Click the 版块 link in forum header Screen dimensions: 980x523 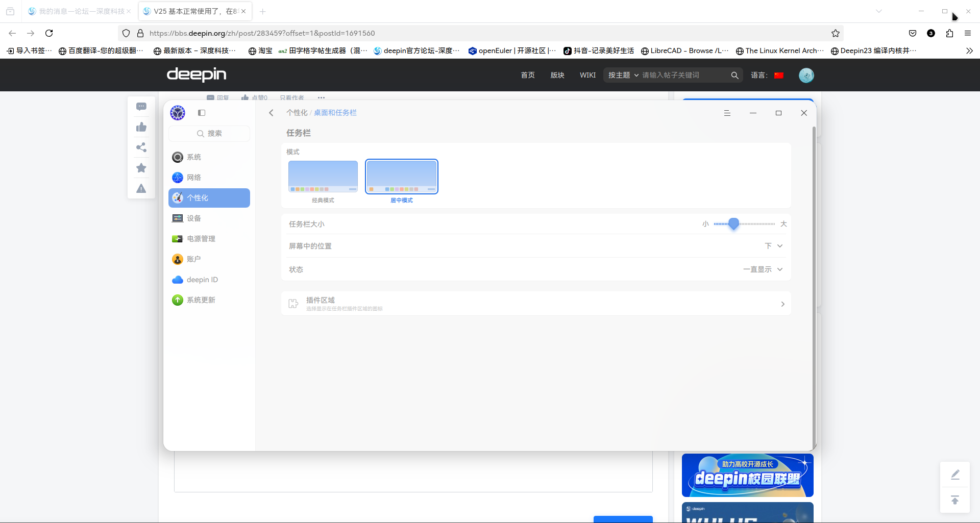point(557,76)
